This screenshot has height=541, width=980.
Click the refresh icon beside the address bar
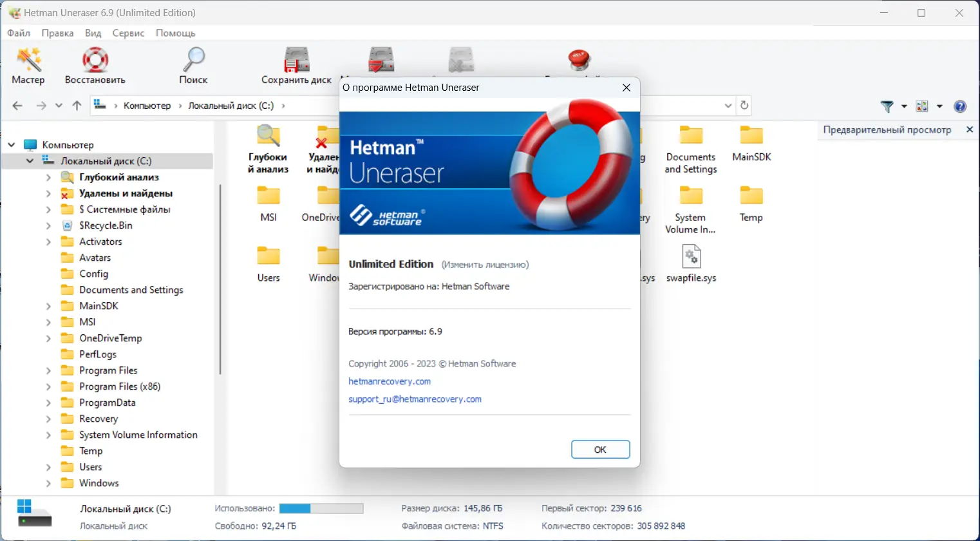[x=744, y=105]
